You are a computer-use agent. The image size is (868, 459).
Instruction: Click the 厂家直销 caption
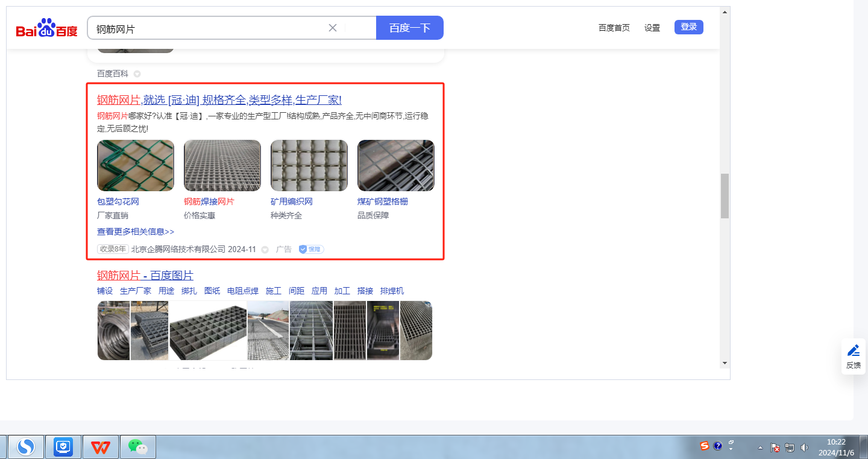pyautogui.click(x=113, y=215)
